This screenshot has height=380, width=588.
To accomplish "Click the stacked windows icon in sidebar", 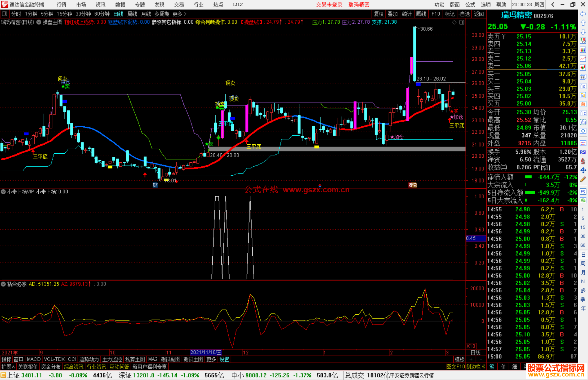I will [x=583, y=77].
